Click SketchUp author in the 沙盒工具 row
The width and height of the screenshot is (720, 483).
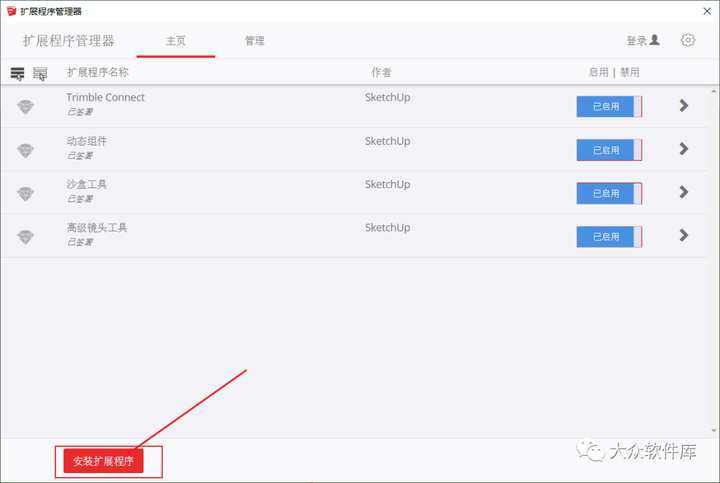click(x=388, y=184)
